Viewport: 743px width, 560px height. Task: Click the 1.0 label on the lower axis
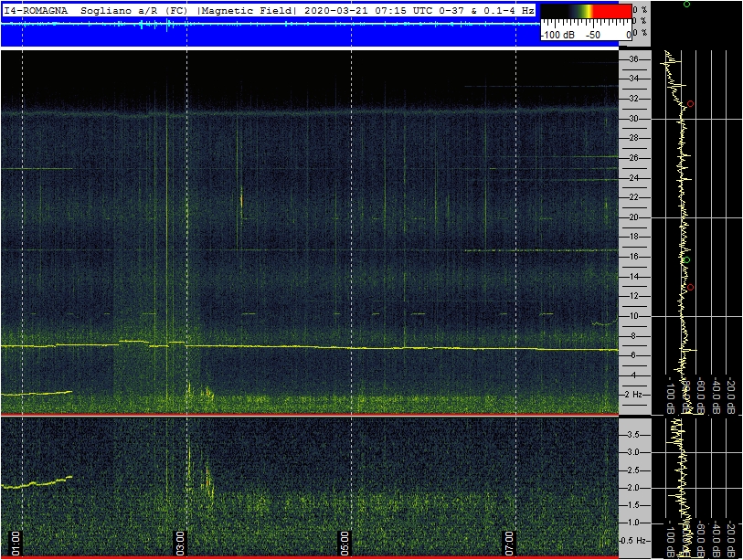click(633, 523)
